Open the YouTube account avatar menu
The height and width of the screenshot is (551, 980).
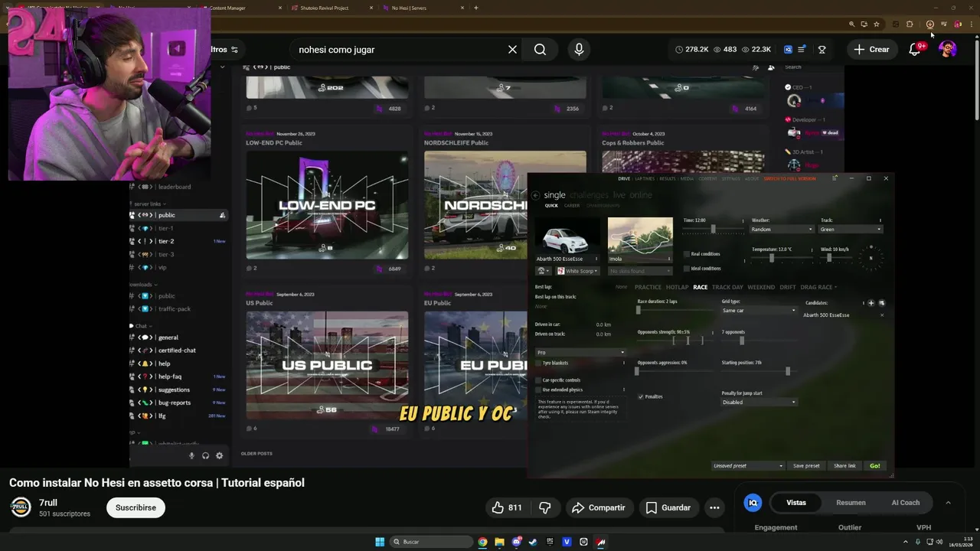947,50
